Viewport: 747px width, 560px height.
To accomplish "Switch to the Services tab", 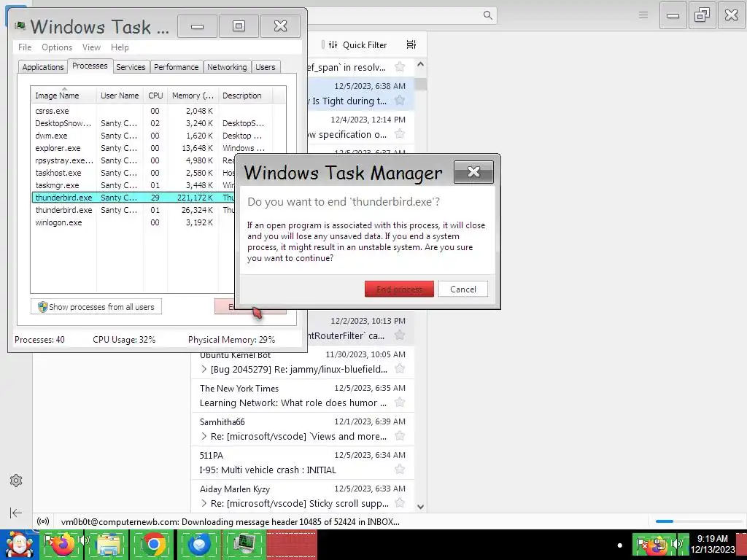I will pyautogui.click(x=131, y=67).
